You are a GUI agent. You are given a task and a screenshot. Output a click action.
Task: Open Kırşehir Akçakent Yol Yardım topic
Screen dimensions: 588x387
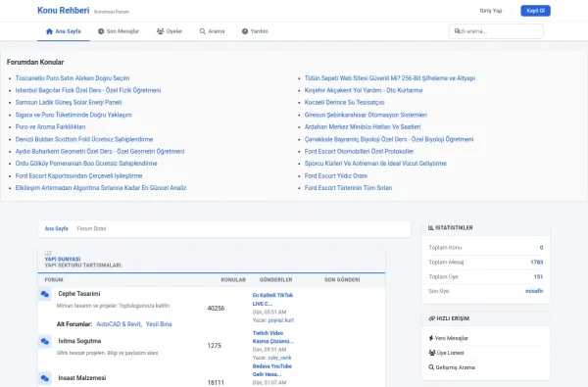click(364, 90)
